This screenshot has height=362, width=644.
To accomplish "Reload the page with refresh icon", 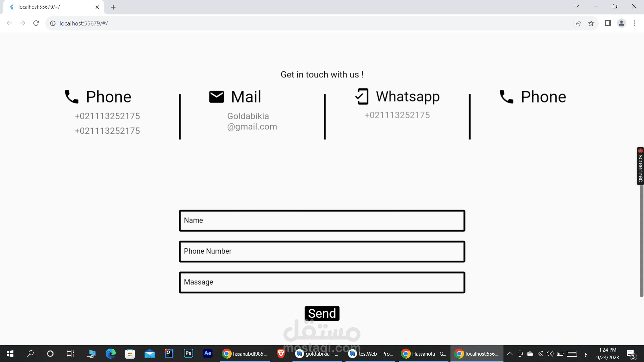I will 36,23.
